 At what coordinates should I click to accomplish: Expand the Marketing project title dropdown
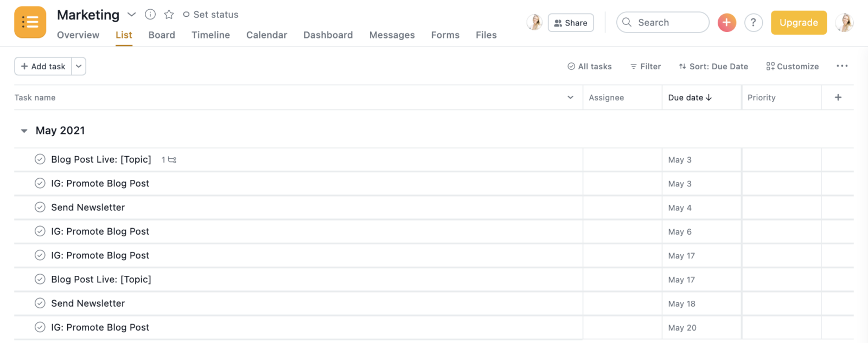click(131, 15)
